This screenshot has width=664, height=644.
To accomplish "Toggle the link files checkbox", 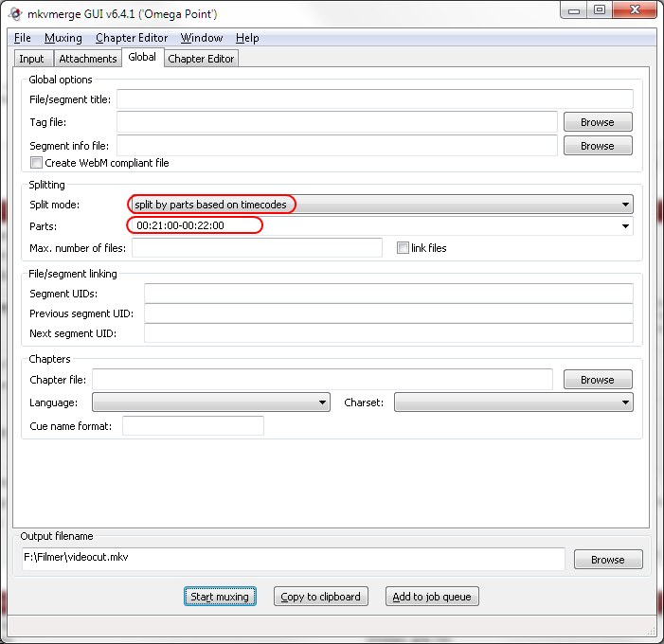I will [403, 248].
